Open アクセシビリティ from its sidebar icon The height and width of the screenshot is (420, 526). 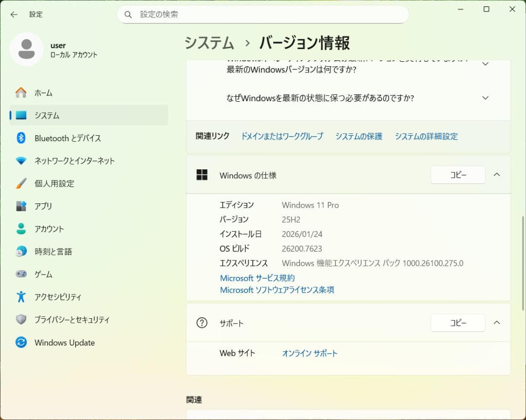pyautogui.click(x=20, y=297)
